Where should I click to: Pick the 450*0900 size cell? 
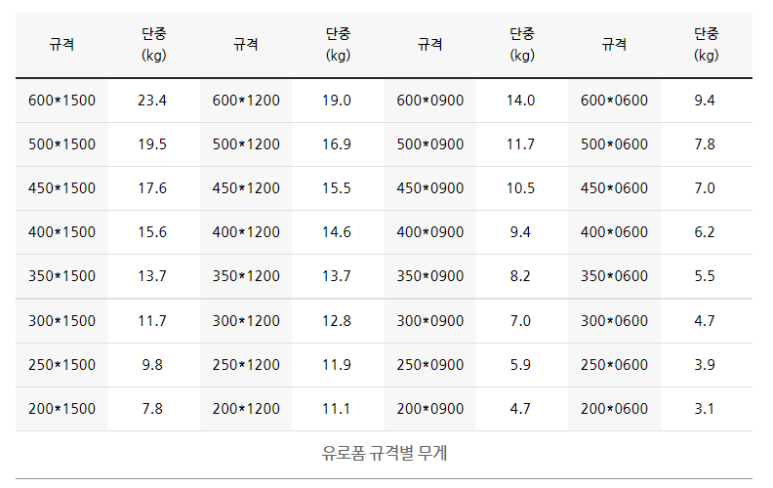coord(430,188)
